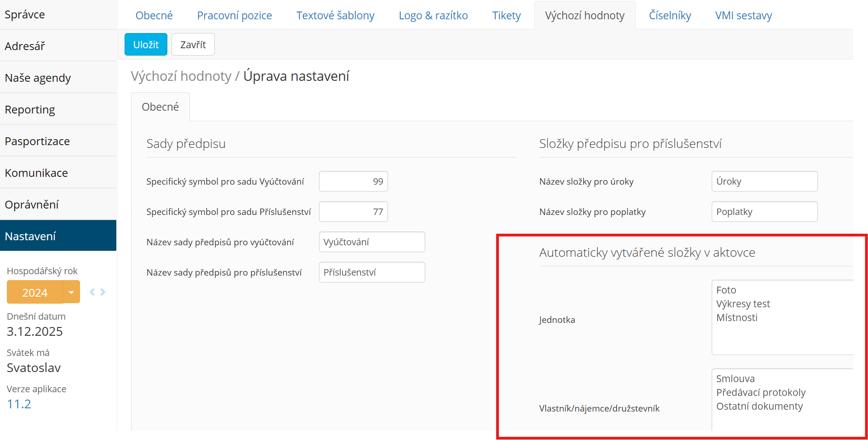This screenshot has height=440, width=868.
Task: Open the Textové šablony tab
Action: pyautogui.click(x=335, y=16)
